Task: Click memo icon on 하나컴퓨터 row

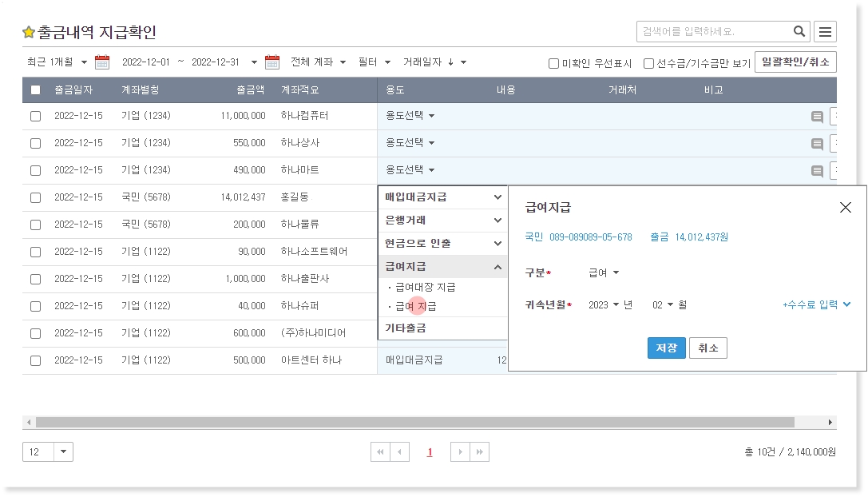Action: 817,117
